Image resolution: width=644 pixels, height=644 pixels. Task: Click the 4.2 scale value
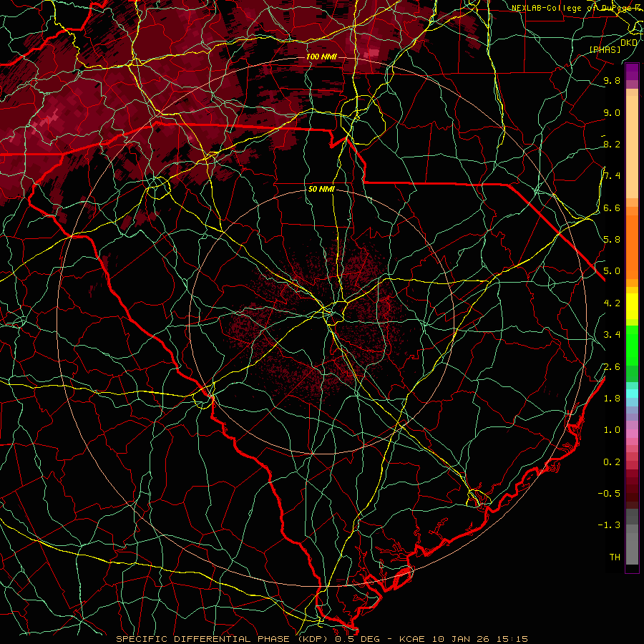coord(612,303)
